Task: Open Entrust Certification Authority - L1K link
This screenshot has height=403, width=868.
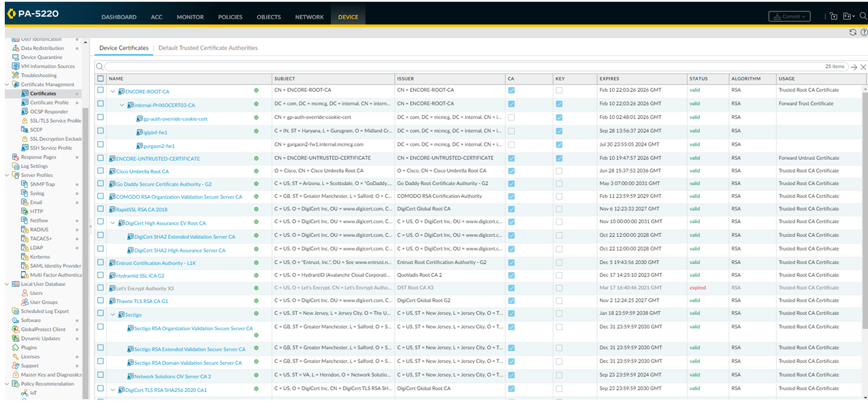Action: [156, 263]
